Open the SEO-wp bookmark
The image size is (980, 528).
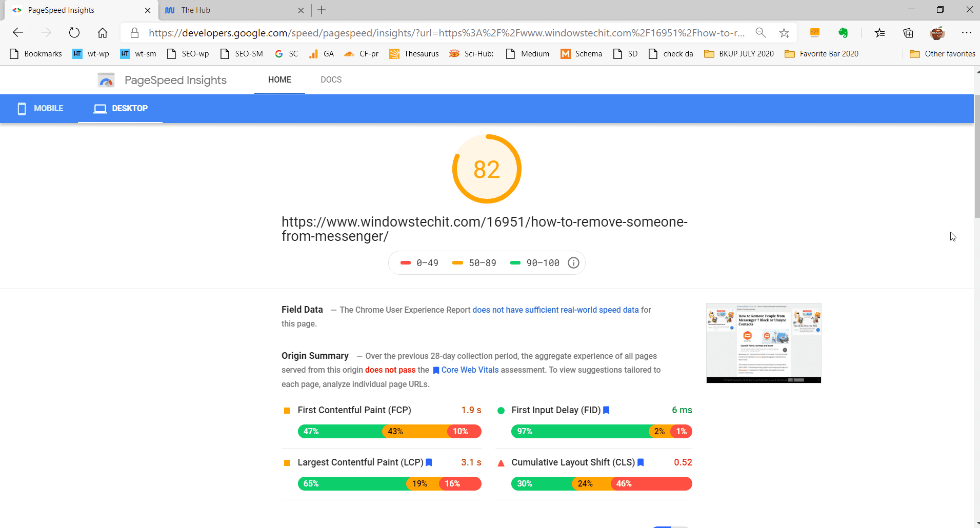point(188,54)
